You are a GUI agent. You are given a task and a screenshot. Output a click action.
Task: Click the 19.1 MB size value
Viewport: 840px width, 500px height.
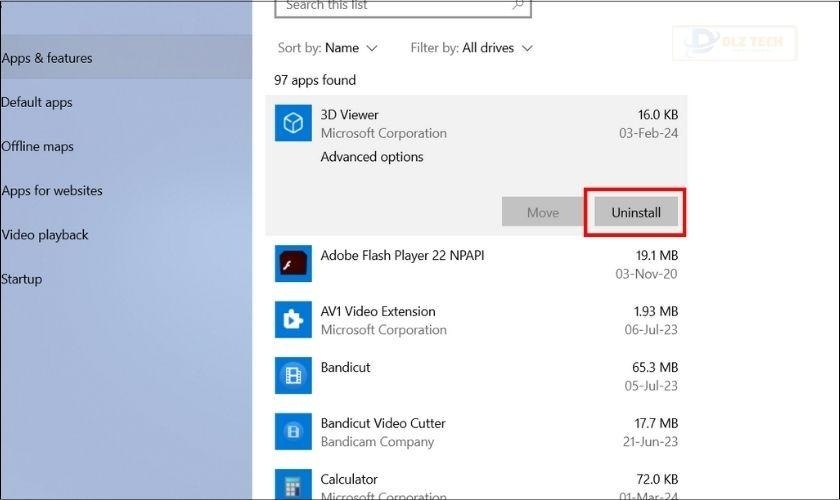coord(657,256)
